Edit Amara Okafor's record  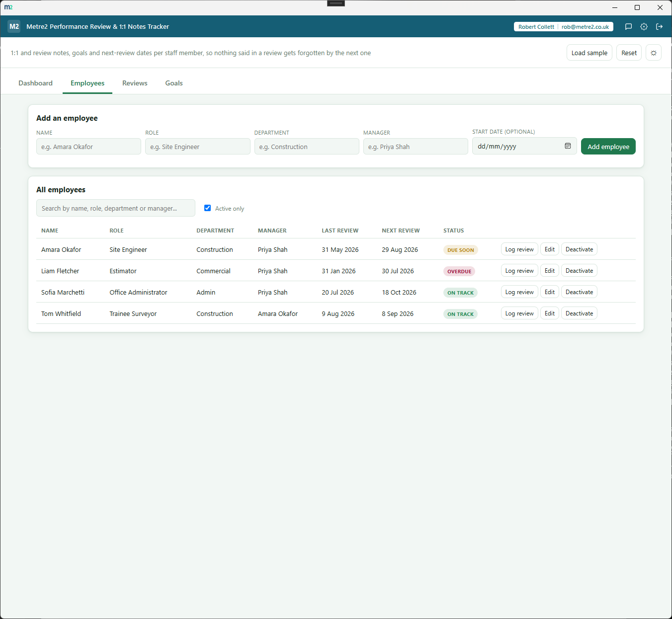click(550, 249)
